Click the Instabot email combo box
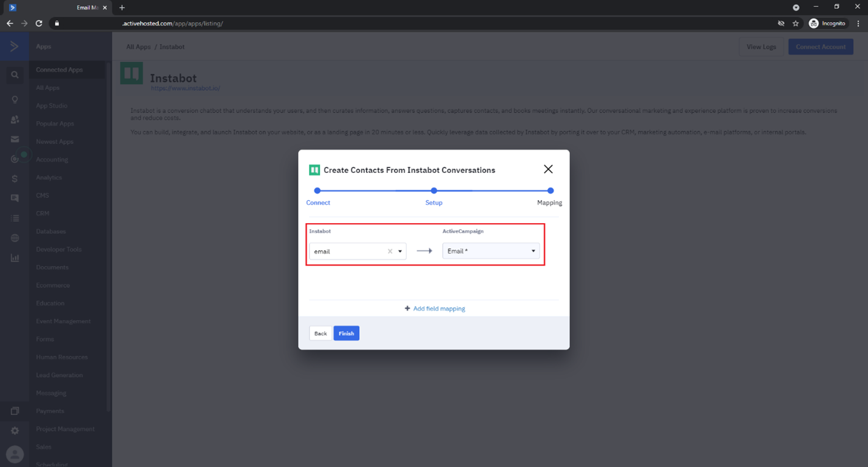This screenshot has height=467, width=868. 358,251
